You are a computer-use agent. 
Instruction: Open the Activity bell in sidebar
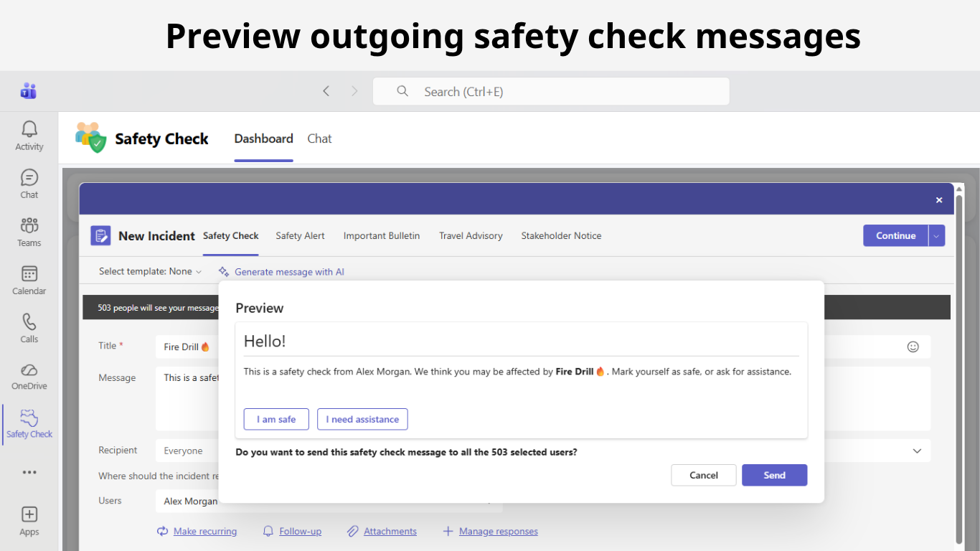(x=29, y=136)
